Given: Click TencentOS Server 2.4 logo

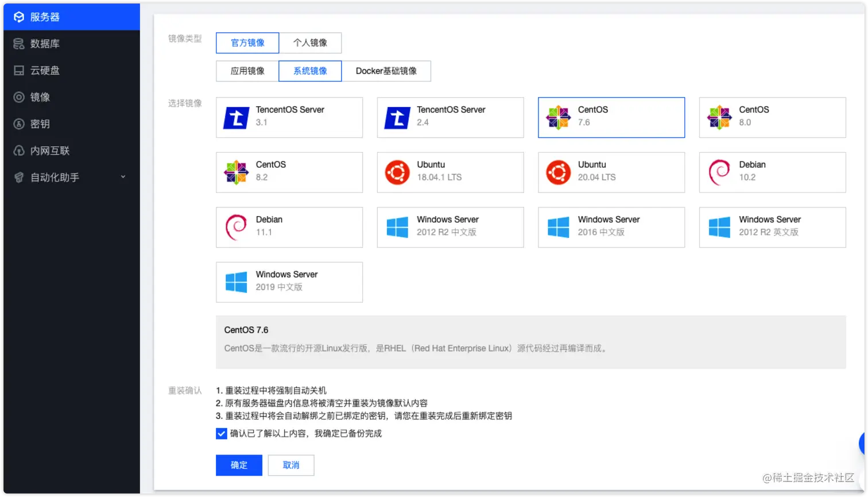Looking at the screenshot, I should point(397,118).
